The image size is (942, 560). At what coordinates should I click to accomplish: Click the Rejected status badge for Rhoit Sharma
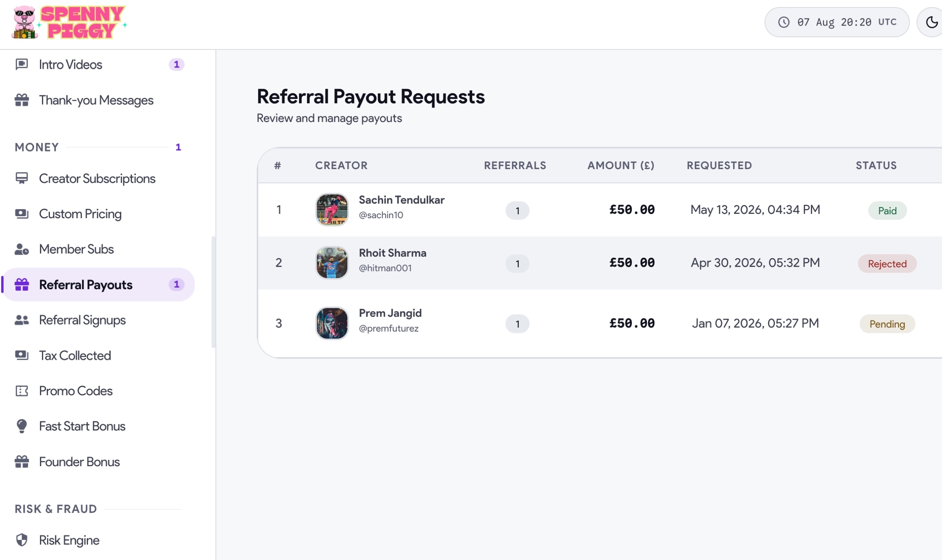tap(887, 263)
